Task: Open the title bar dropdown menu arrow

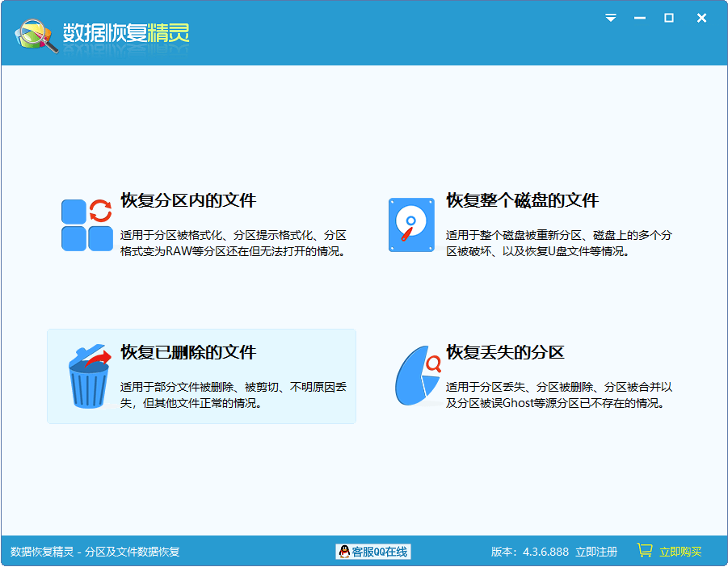Action: [611, 18]
